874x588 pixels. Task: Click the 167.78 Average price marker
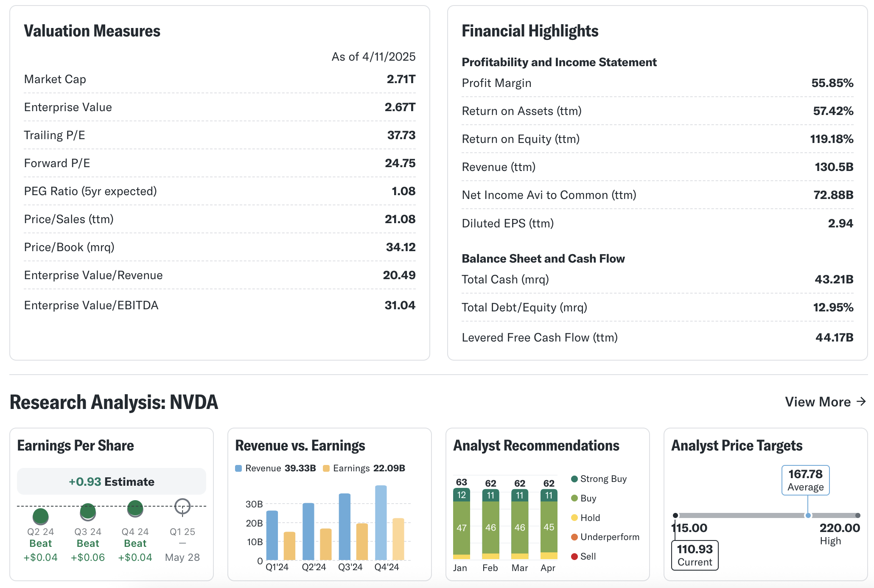tap(805, 480)
